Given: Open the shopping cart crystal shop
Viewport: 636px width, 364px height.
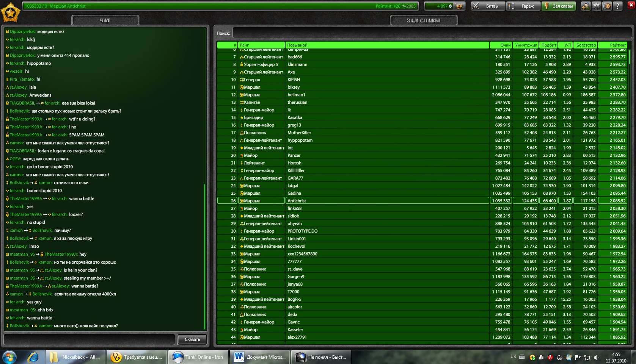Looking at the screenshot, I should [x=459, y=6].
